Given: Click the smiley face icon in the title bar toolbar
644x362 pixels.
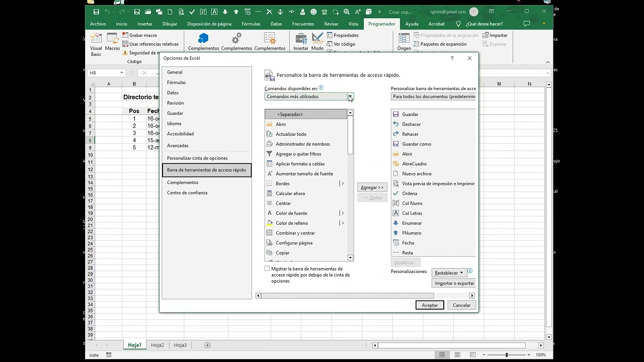Looking at the screenshot, I should point(313,12).
